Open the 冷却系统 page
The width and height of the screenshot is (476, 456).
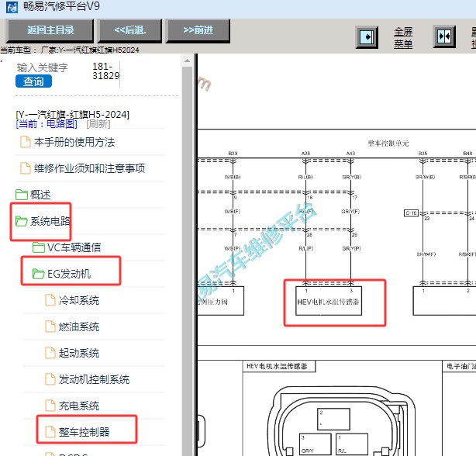(79, 300)
